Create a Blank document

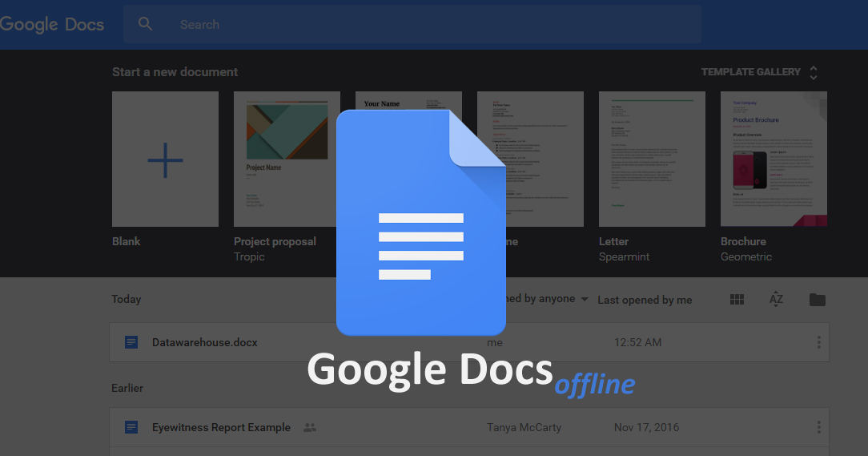tap(165, 159)
